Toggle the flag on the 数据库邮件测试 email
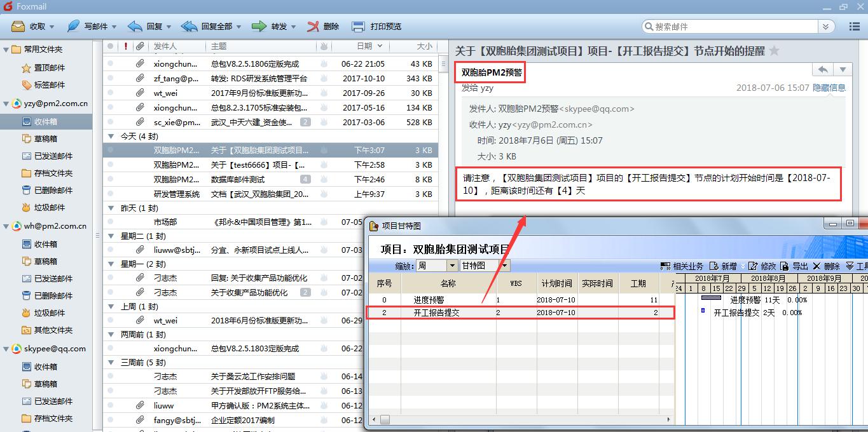 324,179
